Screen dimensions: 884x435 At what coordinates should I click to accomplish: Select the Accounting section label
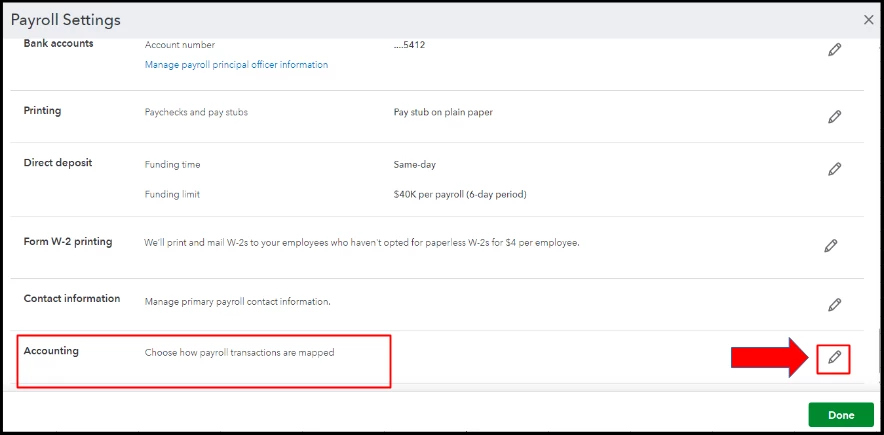click(x=51, y=350)
